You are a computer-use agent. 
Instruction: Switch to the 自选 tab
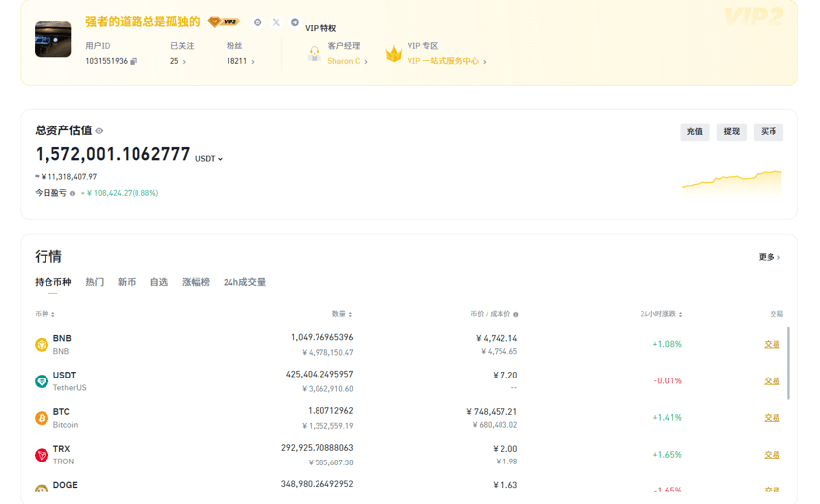[159, 282]
